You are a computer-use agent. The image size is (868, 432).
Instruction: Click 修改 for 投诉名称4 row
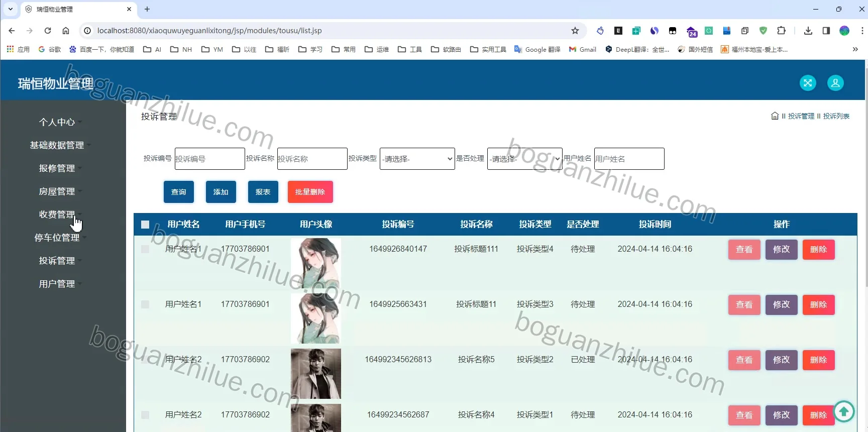782,415
